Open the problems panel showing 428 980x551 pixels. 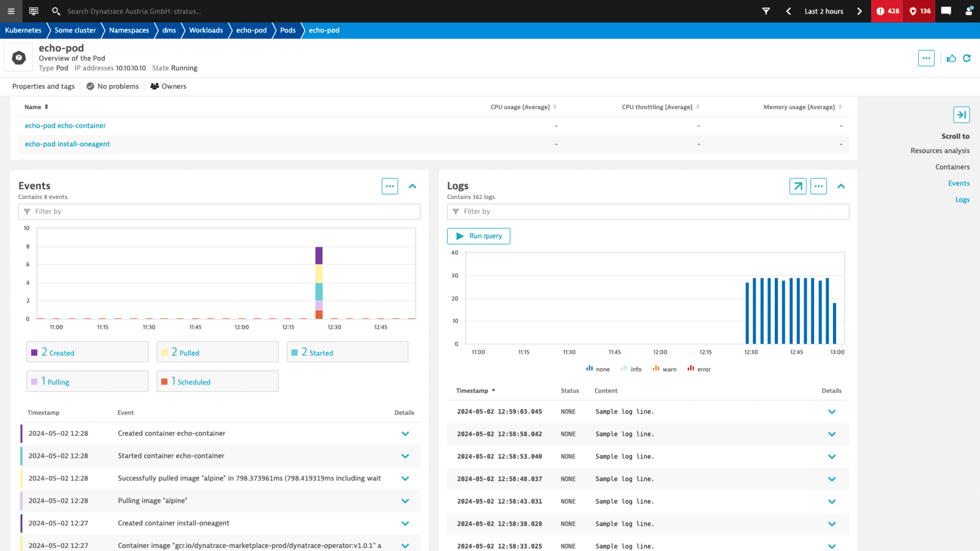[887, 11]
